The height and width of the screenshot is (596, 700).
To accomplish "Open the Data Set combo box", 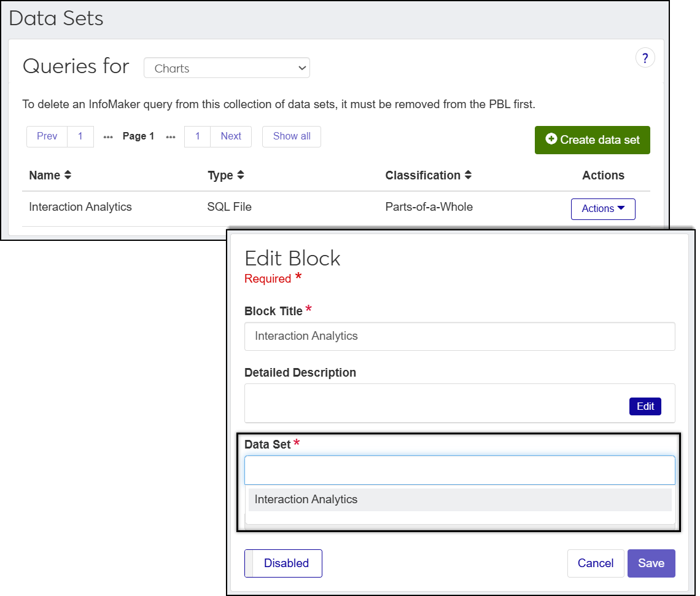I will click(459, 470).
